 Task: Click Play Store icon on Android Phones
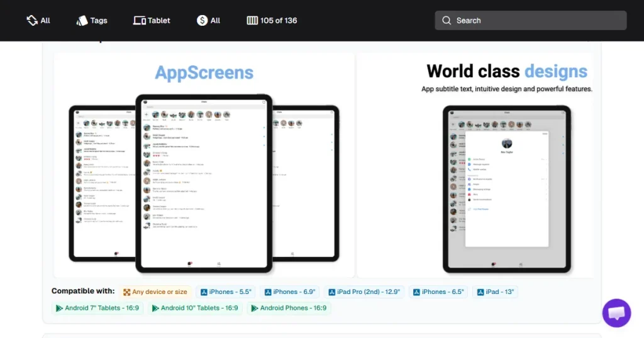(x=255, y=308)
